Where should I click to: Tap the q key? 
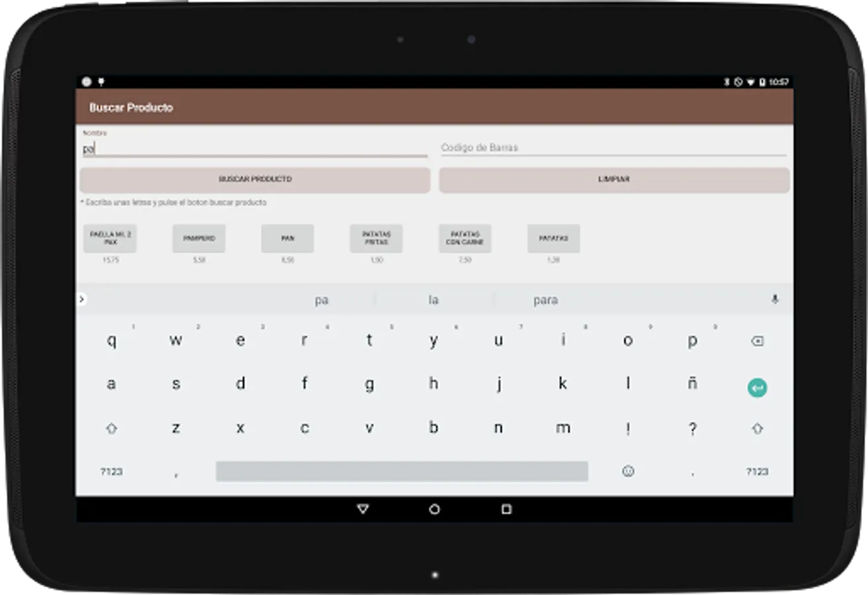(x=112, y=341)
